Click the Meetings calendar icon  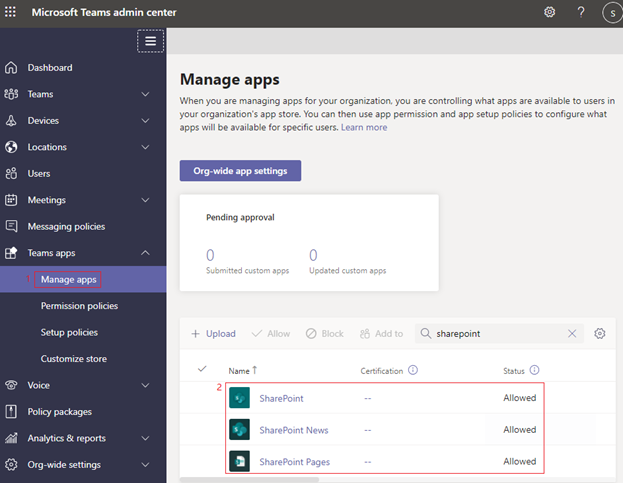(x=11, y=200)
